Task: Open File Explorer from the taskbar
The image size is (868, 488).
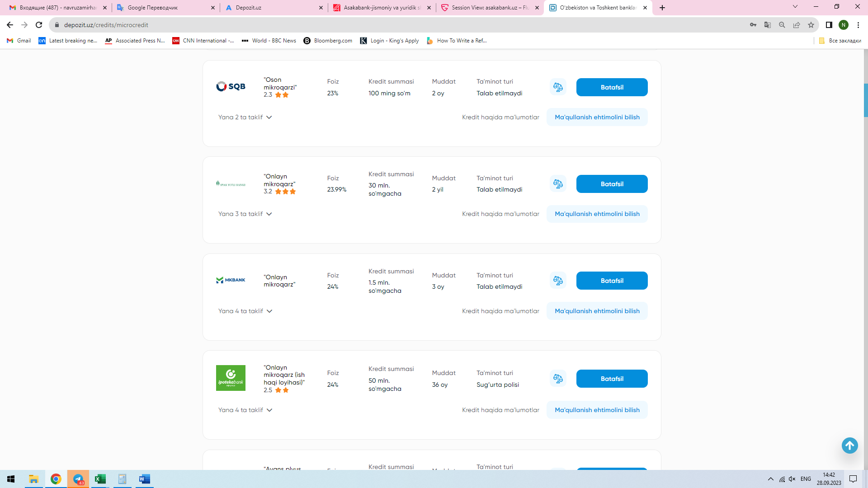Action: coord(33,479)
